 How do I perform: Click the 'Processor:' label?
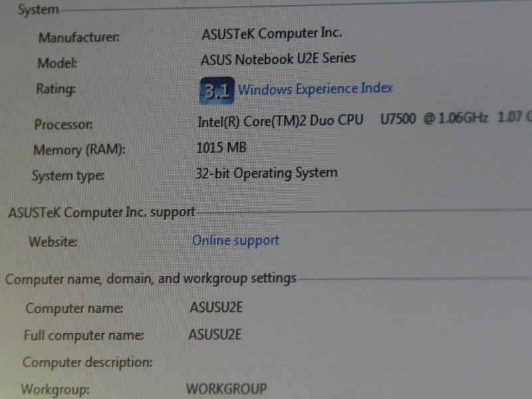point(63,124)
